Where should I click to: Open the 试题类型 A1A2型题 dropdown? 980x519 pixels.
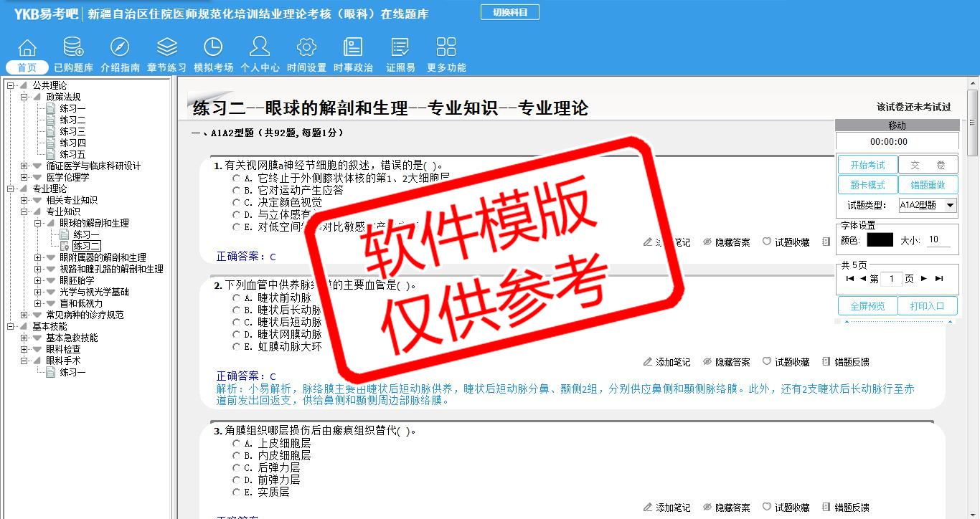(928, 205)
